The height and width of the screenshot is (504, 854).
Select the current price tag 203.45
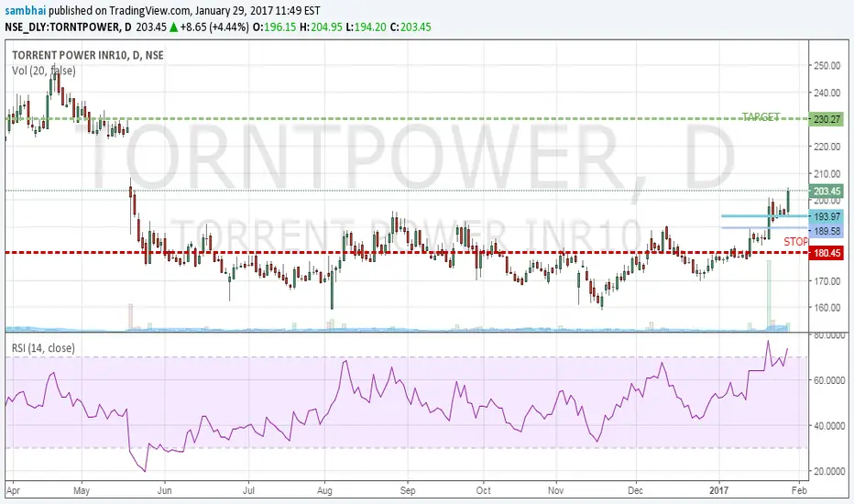(827, 192)
